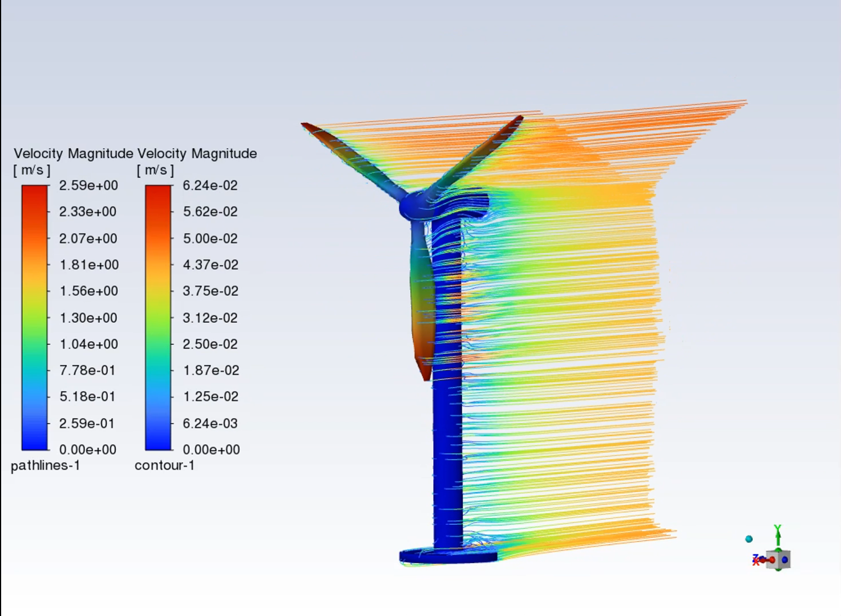Click the right Velocity Magnitude legend title

(x=197, y=153)
